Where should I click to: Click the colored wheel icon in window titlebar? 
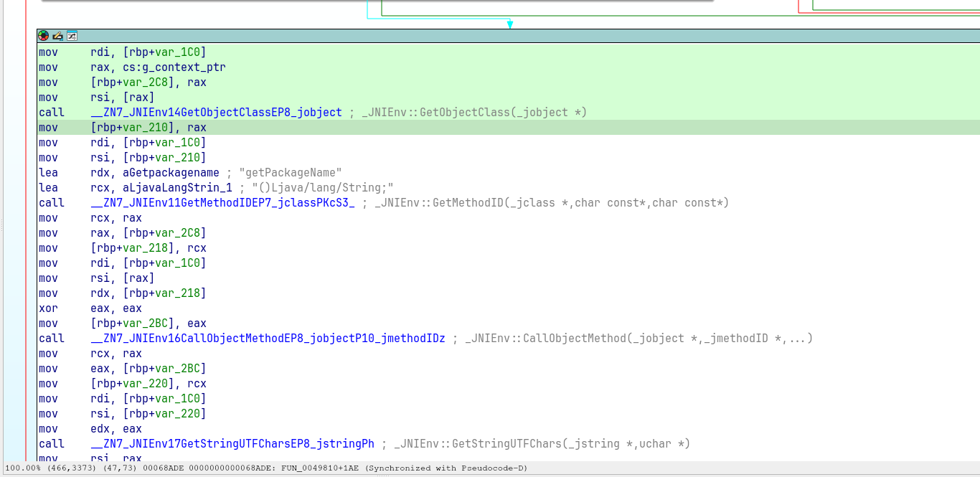pyautogui.click(x=42, y=35)
